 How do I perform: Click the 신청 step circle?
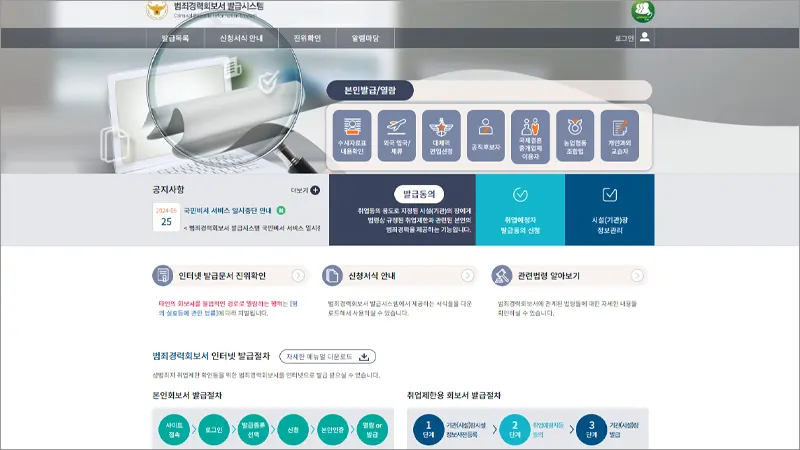(293, 430)
